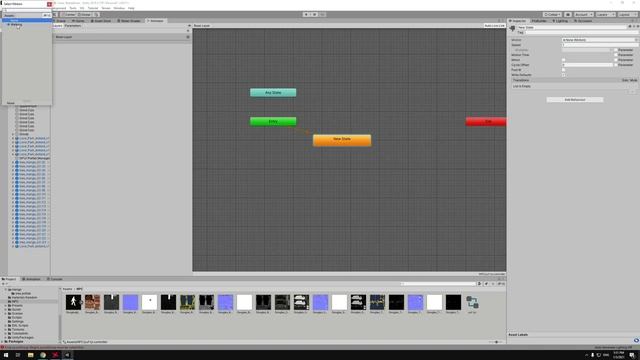Choose None in the Select Motion list
The width and height of the screenshot is (640, 360).
click(x=27, y=20)
